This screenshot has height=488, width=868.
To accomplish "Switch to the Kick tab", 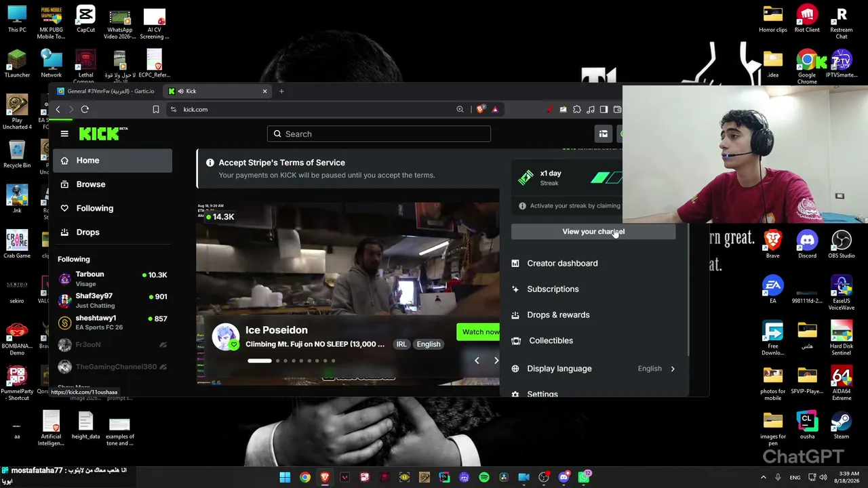I will coord(218,91).
